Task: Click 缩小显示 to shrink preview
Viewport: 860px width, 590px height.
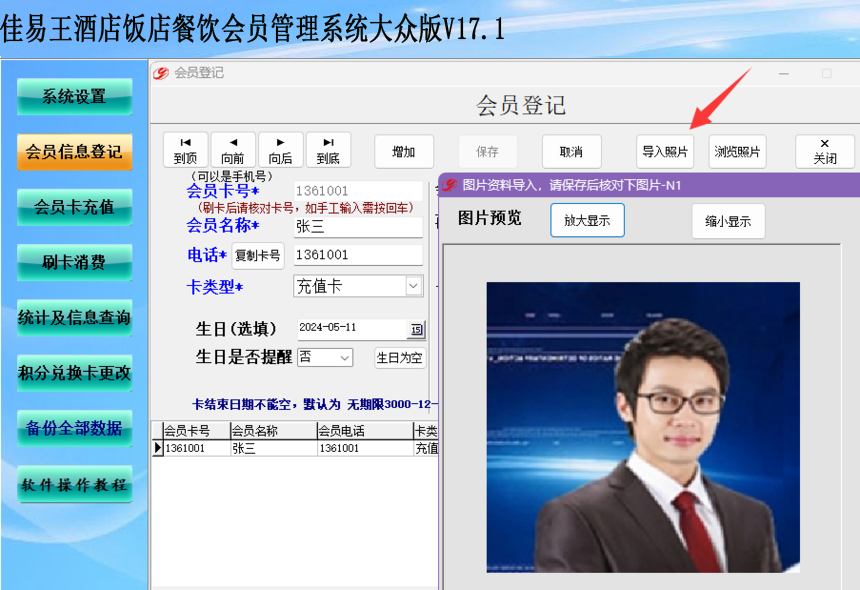Action: pyautogui.click(x=728, y=221)
